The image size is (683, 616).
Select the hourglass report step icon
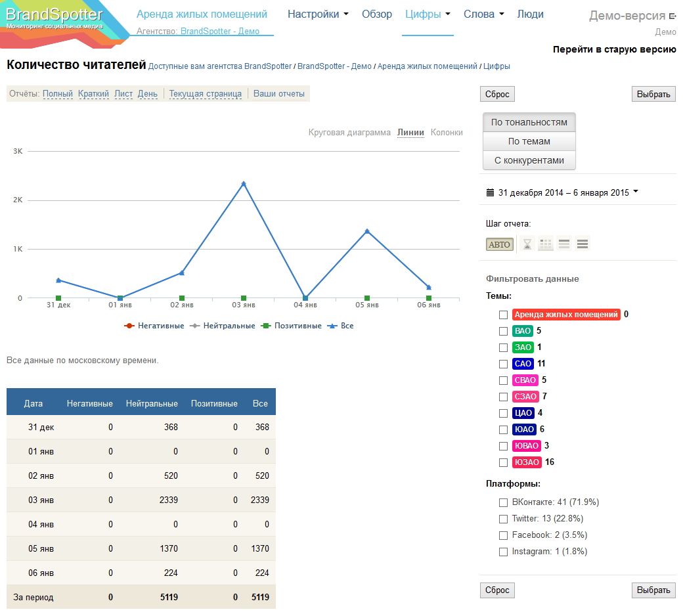click(x=527, y=244)
